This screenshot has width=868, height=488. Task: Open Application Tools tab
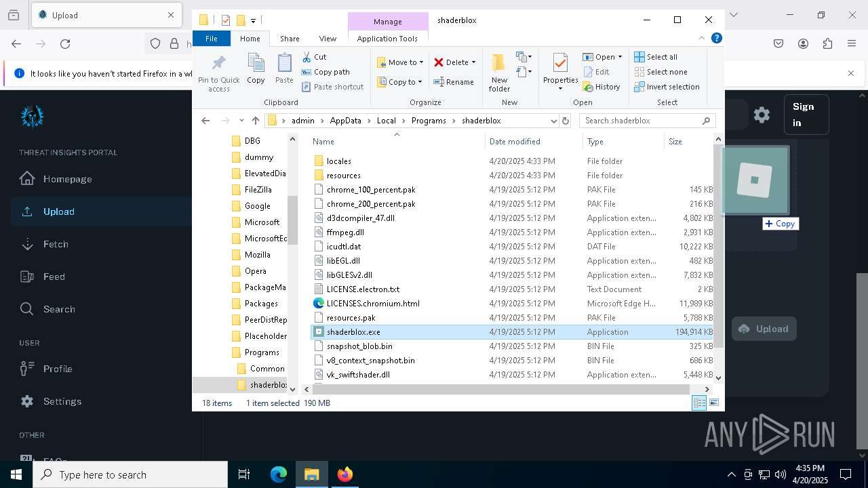point(387,39)
